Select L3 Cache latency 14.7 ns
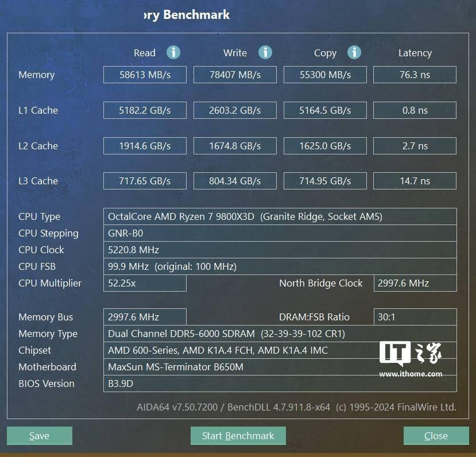Image resolution: width=476 pixels, height=457 pixels. click(415, 181)
